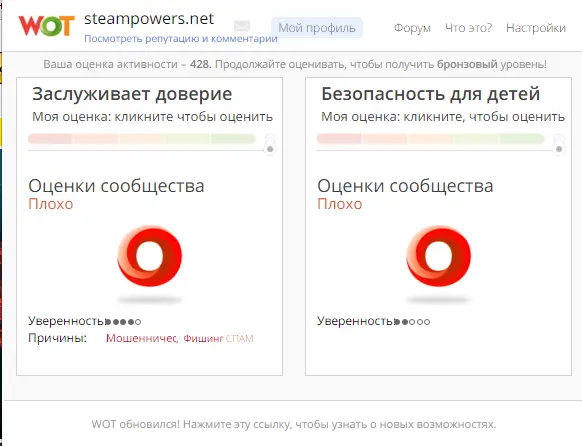Open Настройки

tap(536, 28)
